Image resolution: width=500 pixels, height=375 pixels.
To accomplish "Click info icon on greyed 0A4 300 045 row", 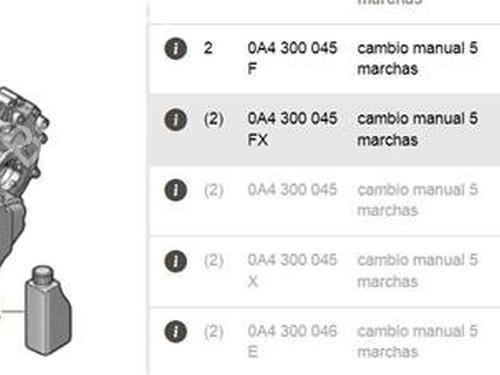I will [x=175, y=190].
